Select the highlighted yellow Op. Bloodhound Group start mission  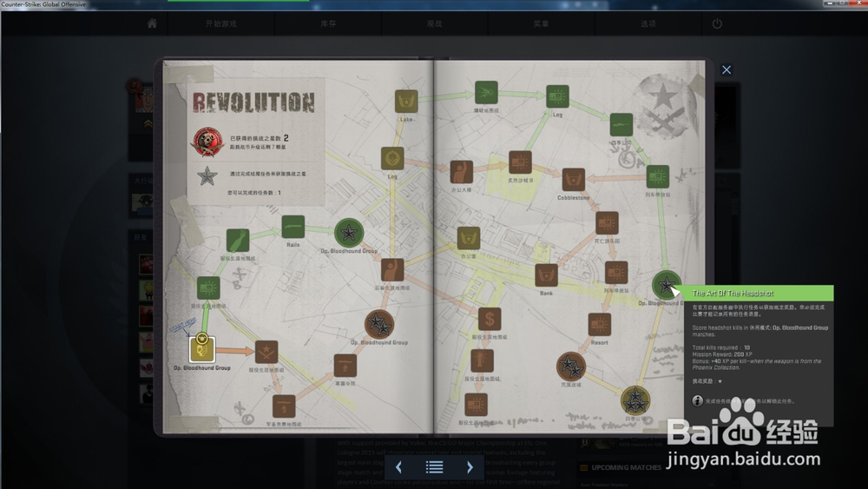tap(202, 349)
